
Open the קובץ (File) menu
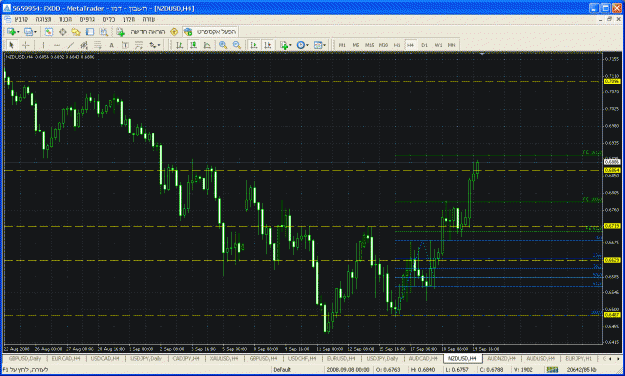tap(22, 20)
